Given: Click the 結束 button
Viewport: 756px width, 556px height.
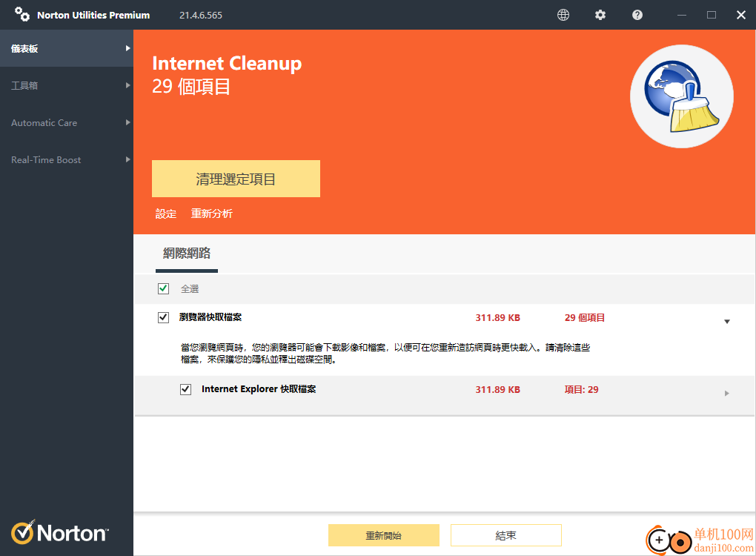Looking at the screenshot, I should tap(505, 535).
